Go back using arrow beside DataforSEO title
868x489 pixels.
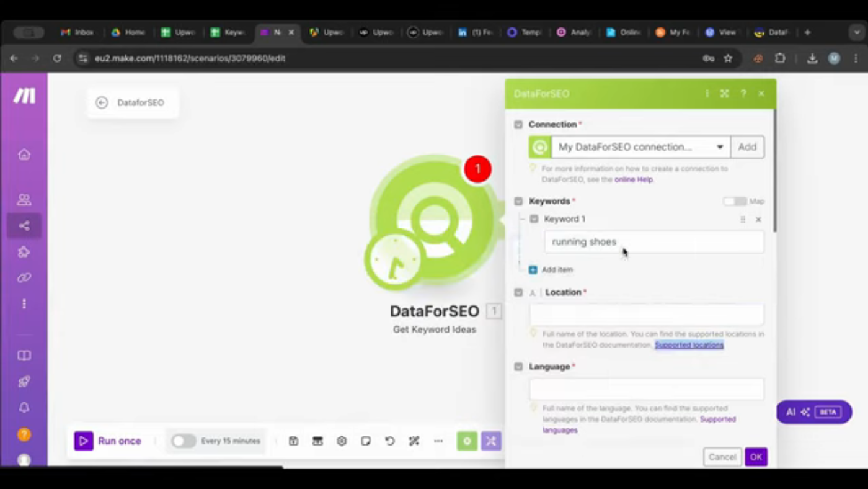(x=102, y=102)
